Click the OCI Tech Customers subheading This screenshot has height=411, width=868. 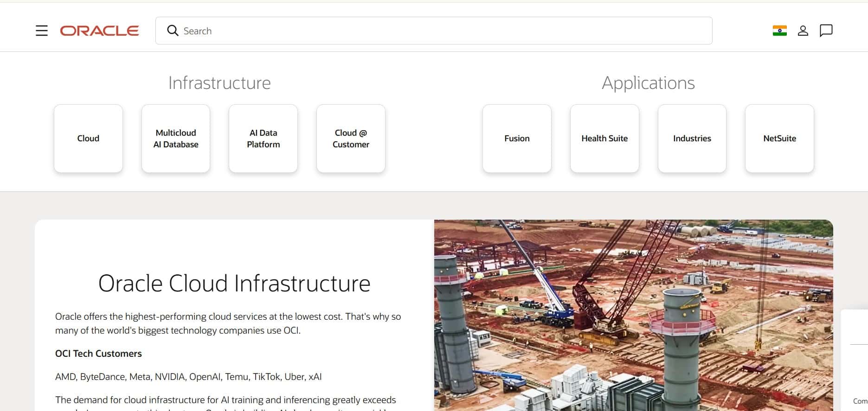point(98,354)
